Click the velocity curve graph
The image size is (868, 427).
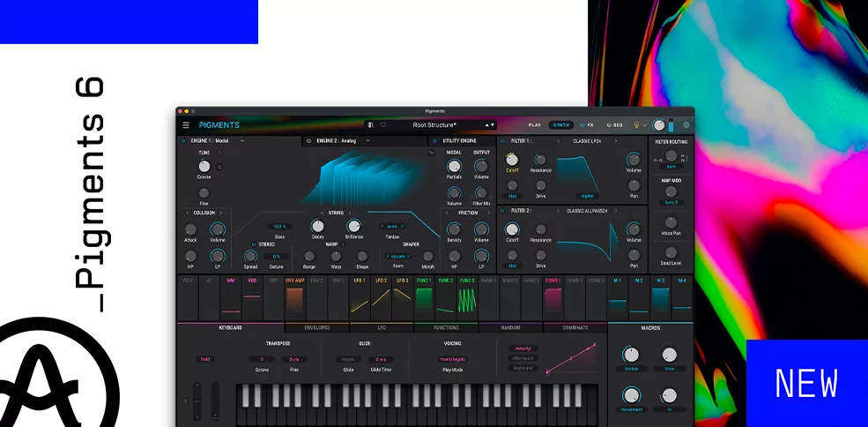click(x=571, y=359)
